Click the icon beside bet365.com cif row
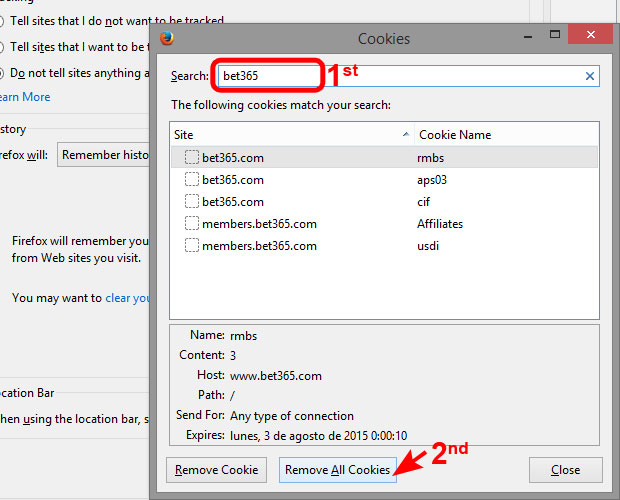 coord(192,201)
